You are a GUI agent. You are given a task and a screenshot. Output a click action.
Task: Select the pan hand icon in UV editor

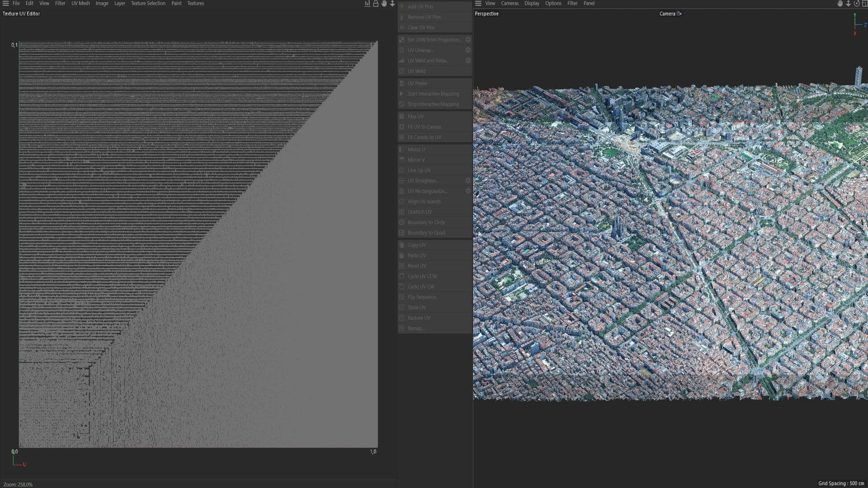(384, 3)
